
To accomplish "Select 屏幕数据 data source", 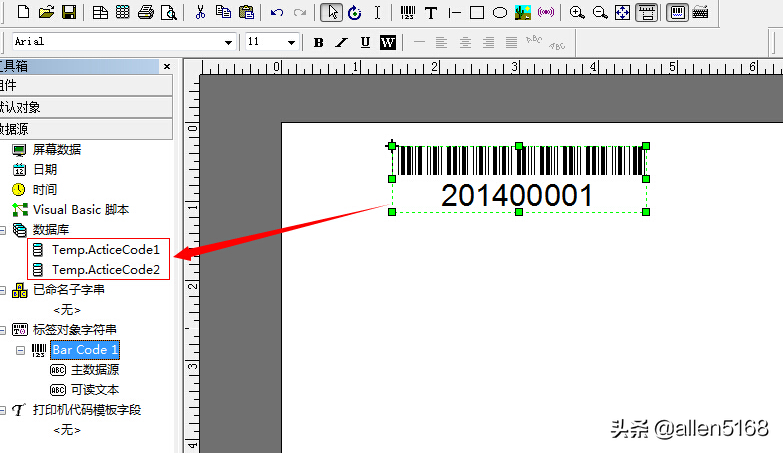I will point(56,149).
